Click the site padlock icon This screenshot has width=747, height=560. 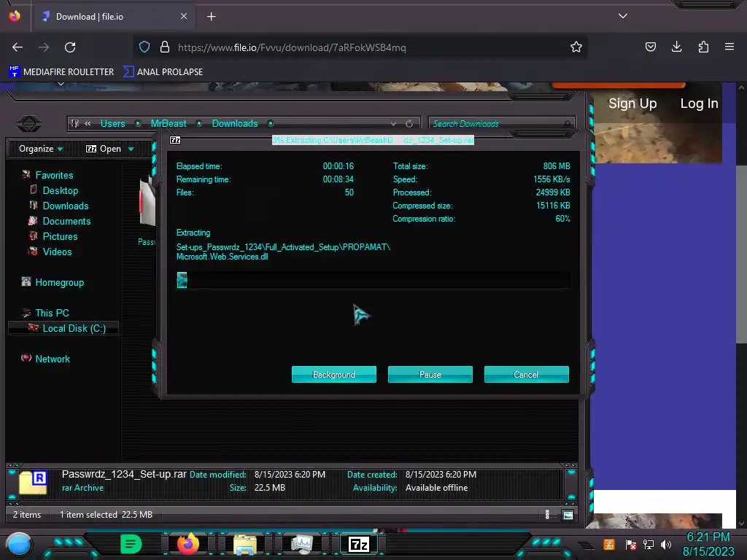[x=165, y=47]
